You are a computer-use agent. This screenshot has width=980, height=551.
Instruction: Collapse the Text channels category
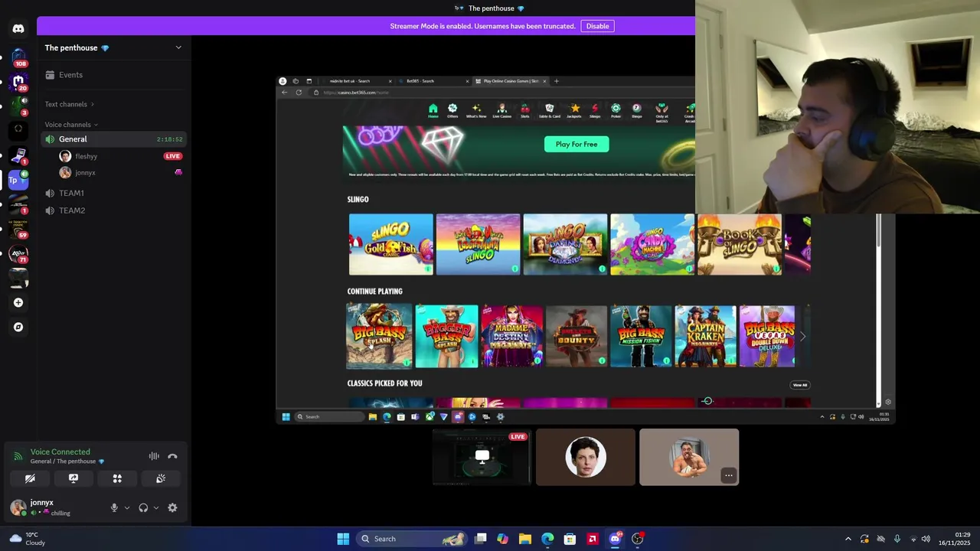(70, 104)
